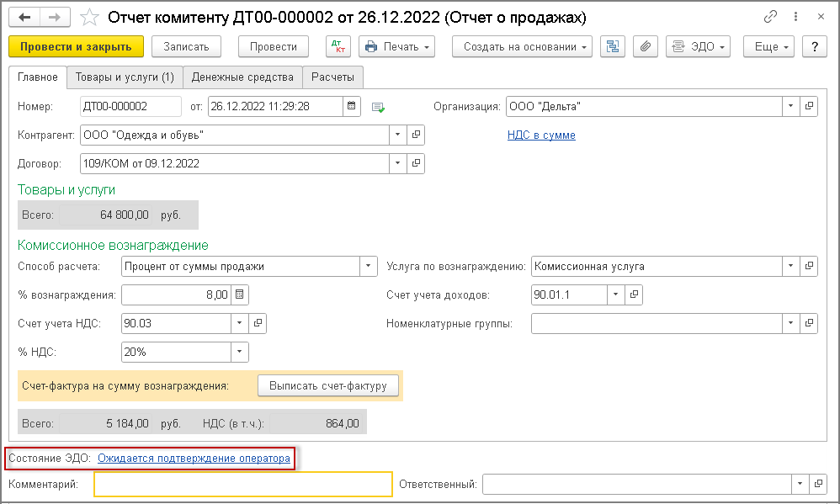This screenshot has width=840, height=504.
Task: Open help with the question mark button
Action: 815,46
